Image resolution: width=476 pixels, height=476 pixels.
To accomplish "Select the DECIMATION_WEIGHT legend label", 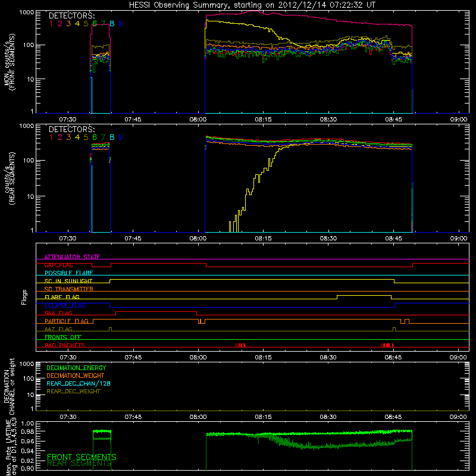I will pos(76,375).
